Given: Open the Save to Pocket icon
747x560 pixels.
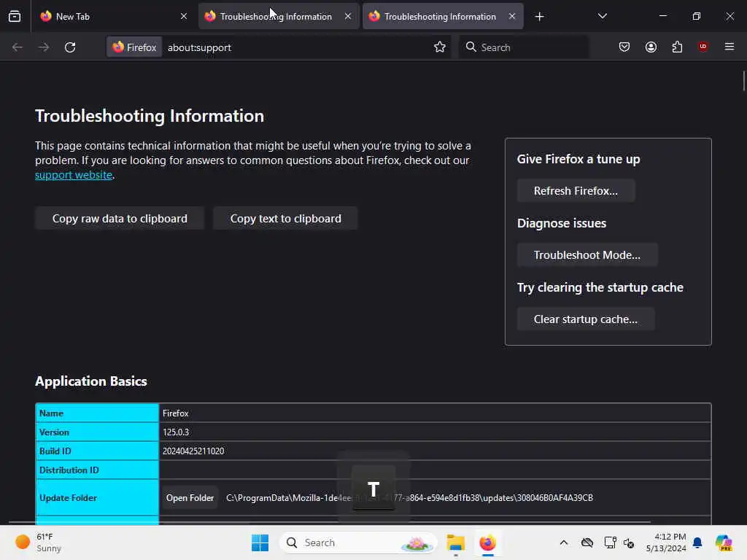Looking at the screenshot, I should coord(624,47).
